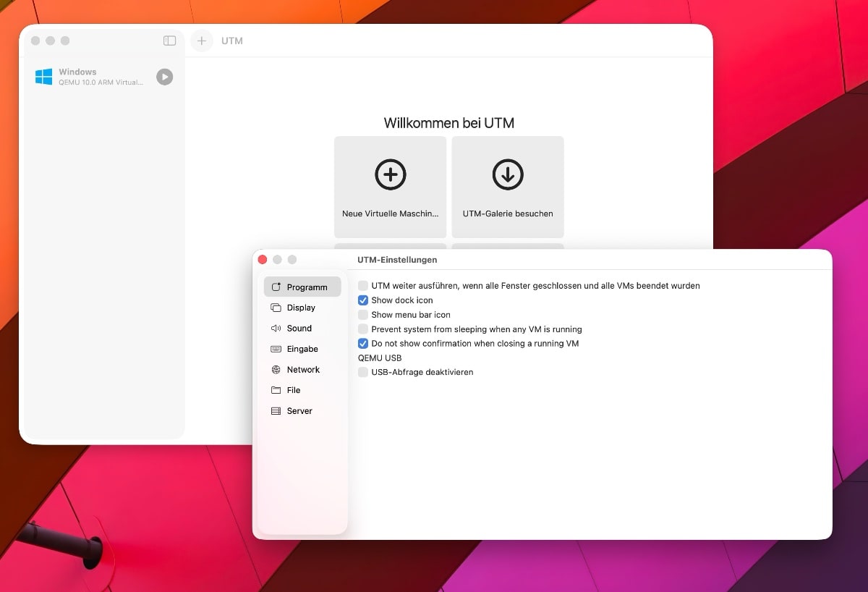Click the Neue Virtuelle Maschine plus circle icon
Image resolution: width=868 pixels, height=592 pixels.
click(391, 174)
